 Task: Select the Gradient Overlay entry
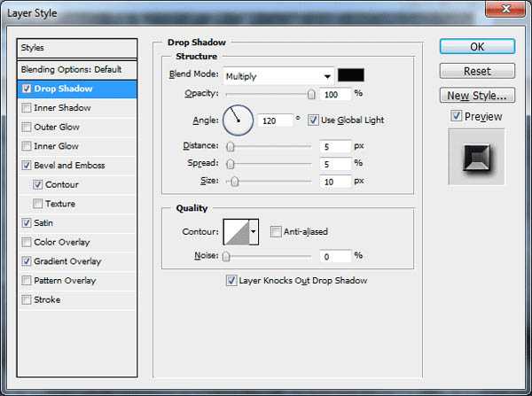pos(67,261)
